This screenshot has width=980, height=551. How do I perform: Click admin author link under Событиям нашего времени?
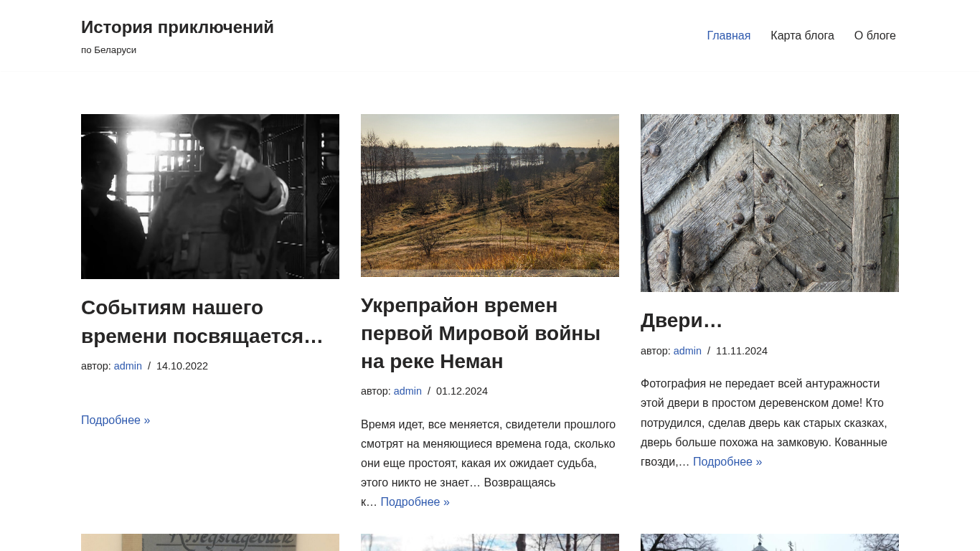(x=128, y=366)
